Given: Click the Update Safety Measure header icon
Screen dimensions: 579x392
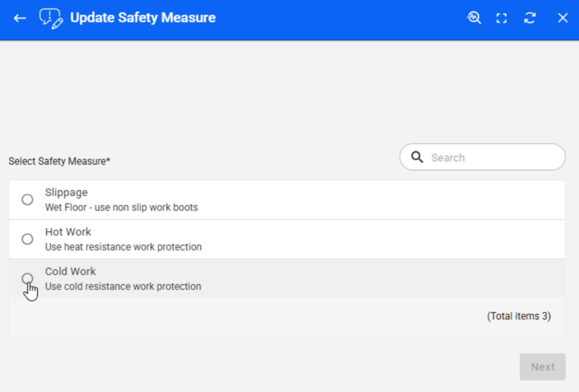Looking at the screenshot, I should click(x=51, y=18).
